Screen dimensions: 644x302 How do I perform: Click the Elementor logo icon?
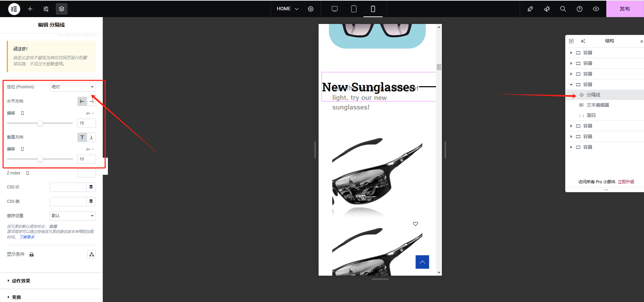pos(14,9)
